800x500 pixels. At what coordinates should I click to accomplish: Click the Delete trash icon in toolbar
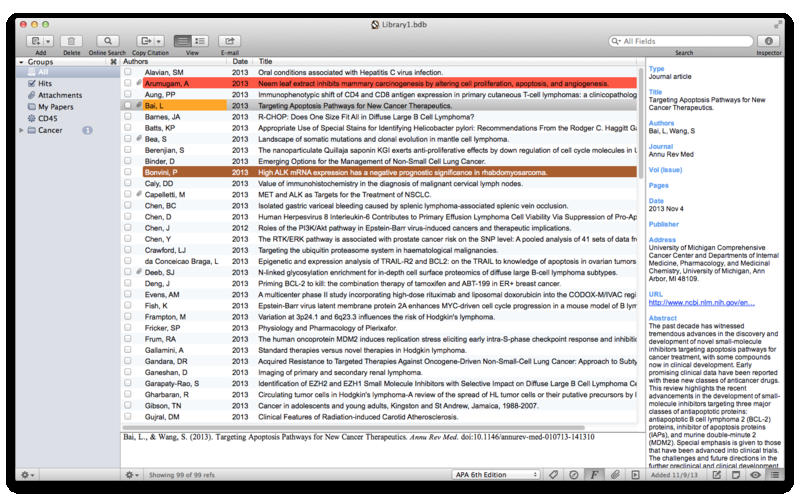tap(72, 41)
